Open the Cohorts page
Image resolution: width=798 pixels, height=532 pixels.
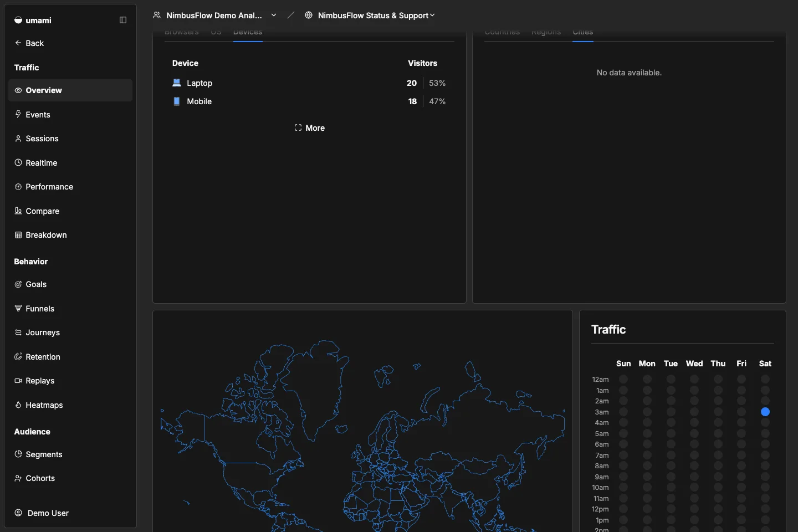pyautogui.click(x=70, y=478)
